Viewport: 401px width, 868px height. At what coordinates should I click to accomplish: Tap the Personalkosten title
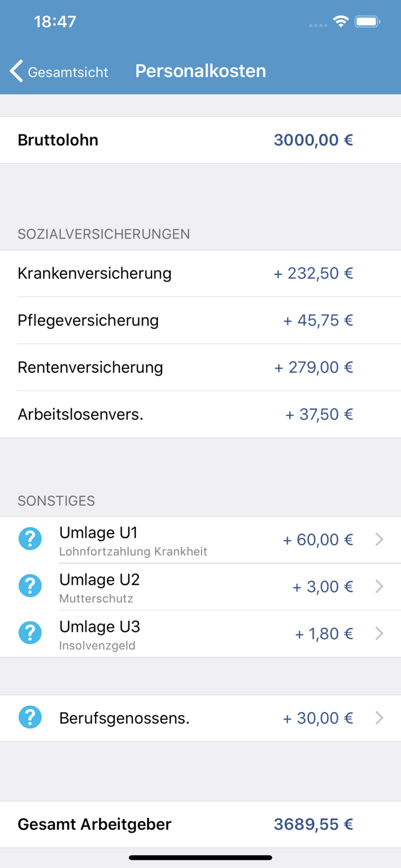(x=200, y=71)
